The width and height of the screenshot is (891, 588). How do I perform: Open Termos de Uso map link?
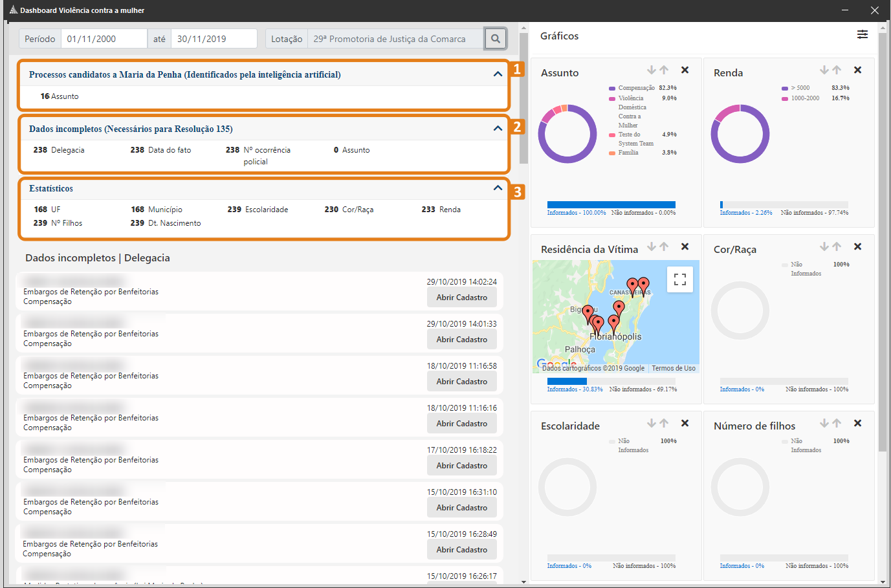click(x=674, y=368)
